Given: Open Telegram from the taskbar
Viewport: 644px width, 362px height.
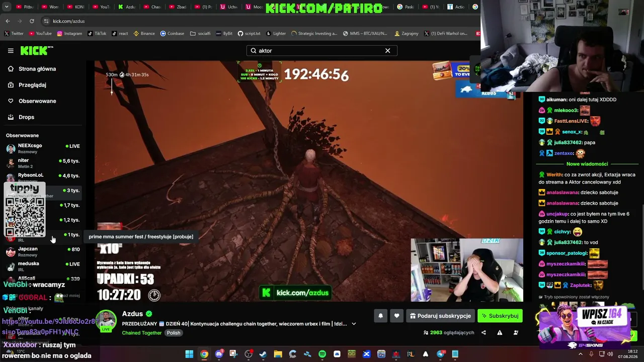Looking at the screenshot, I should 441,354.
